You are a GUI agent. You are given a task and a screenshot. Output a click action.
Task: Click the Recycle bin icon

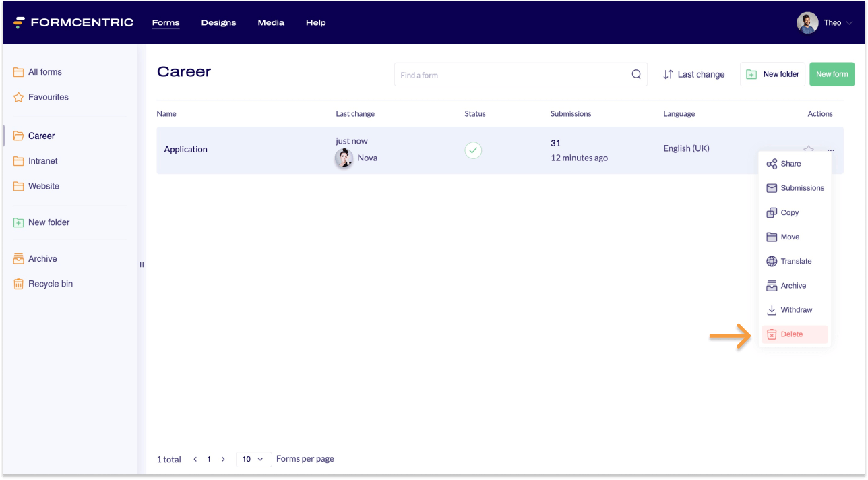tap(18, 284)
